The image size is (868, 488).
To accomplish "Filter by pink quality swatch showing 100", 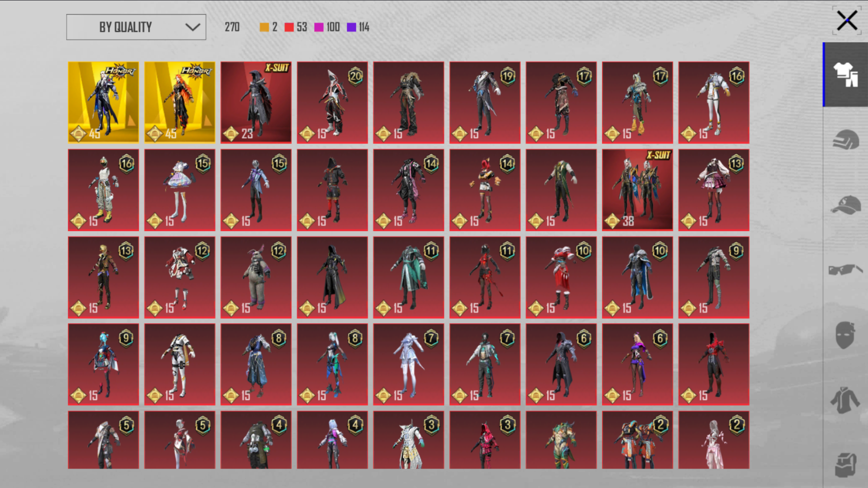I will point(327,27).
